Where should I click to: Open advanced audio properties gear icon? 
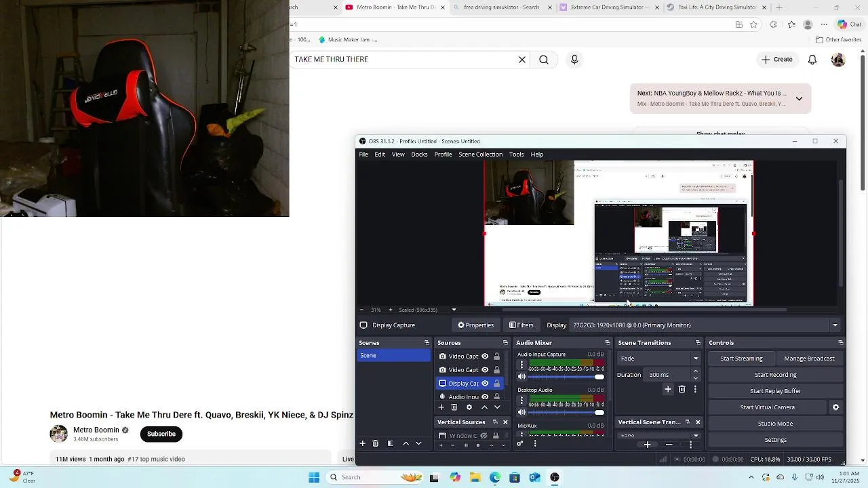(520, 444)
